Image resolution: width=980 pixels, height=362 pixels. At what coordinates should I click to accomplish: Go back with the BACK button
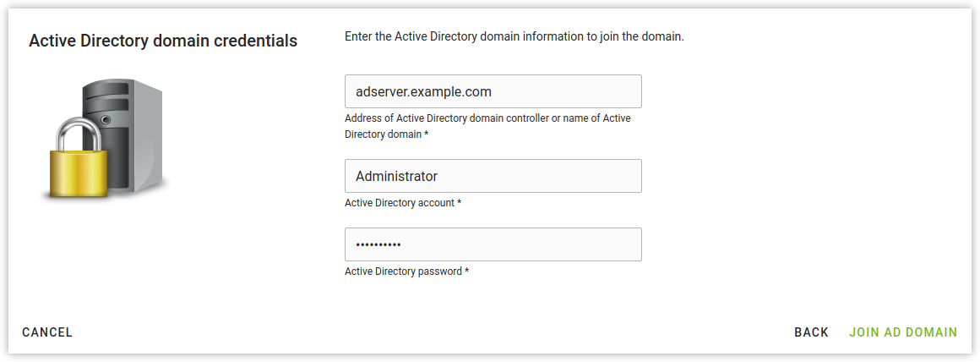811,332
